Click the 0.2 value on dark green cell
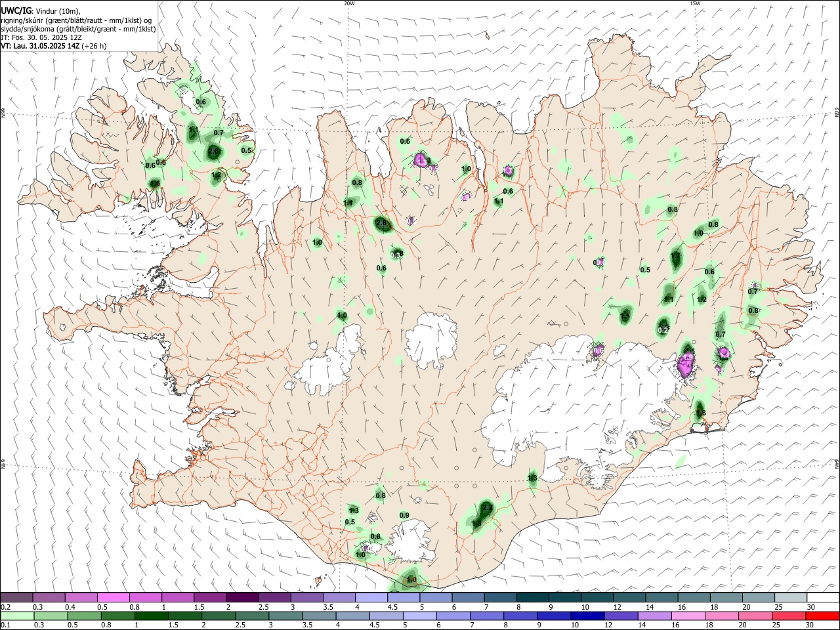This screenshot has width=840, height=630. coord(663,330)
